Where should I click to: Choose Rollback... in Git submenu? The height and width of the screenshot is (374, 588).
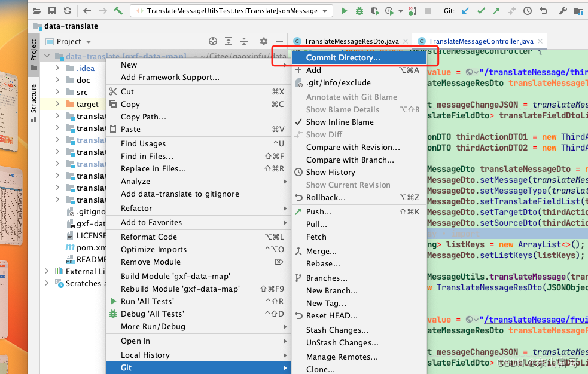click(359, 197)
